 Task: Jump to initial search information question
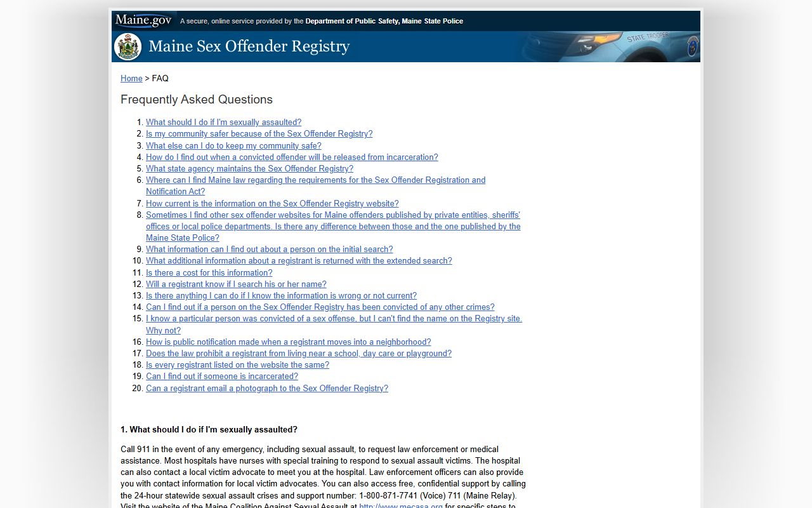pos(269,250)
